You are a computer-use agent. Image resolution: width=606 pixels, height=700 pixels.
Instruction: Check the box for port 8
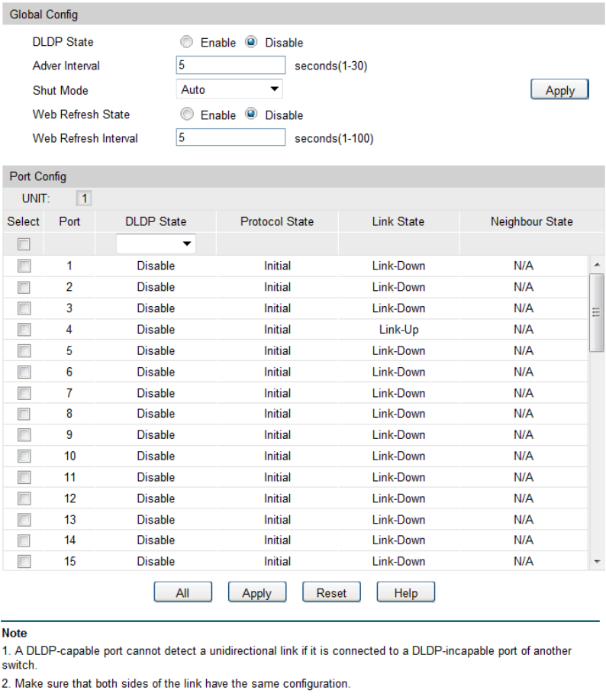pos(24,414)
